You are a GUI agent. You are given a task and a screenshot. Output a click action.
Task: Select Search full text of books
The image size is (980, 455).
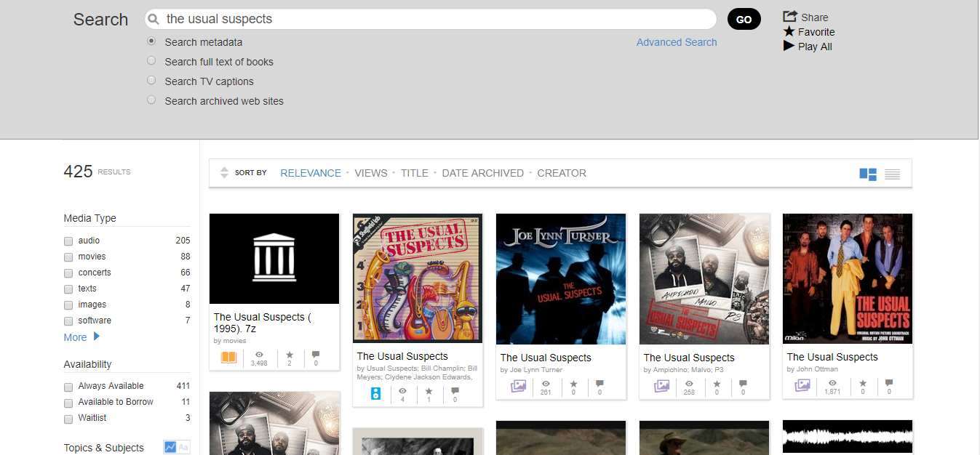[151, 61]
